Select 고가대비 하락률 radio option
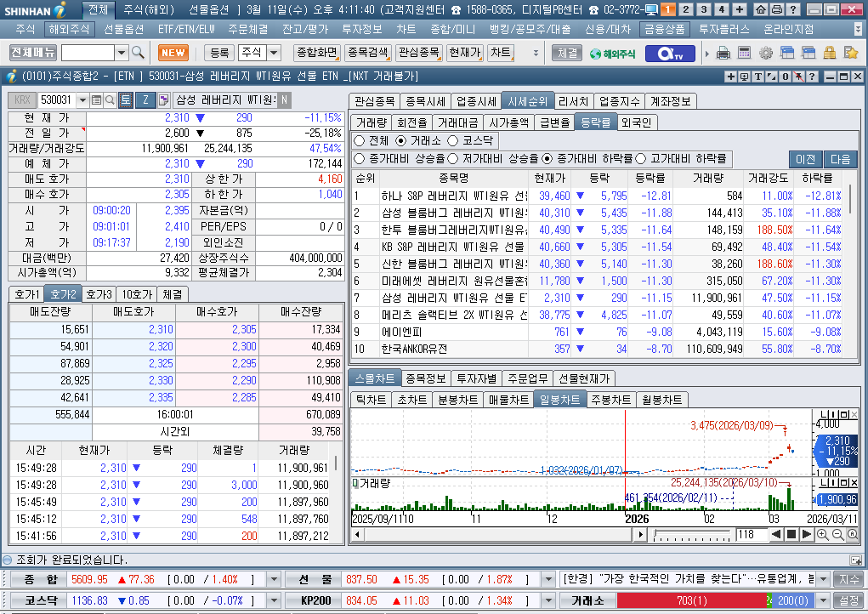The width and height of the screenshot is (868, 614). tap(641, 159)
